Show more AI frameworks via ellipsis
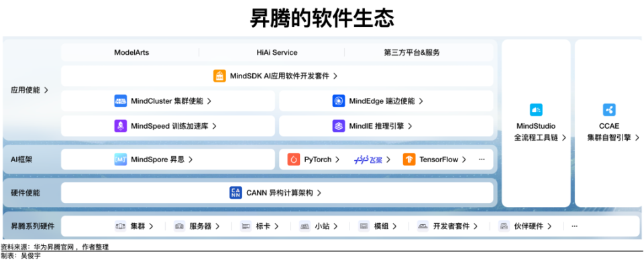Screen dimensions: 644x262 [482, 159]
